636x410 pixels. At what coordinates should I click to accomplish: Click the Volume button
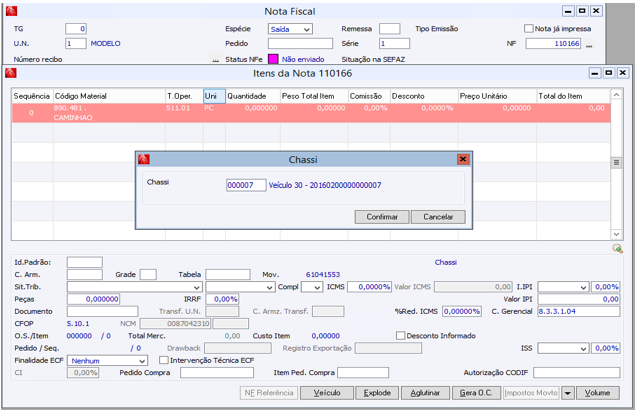tap(597, 393)
